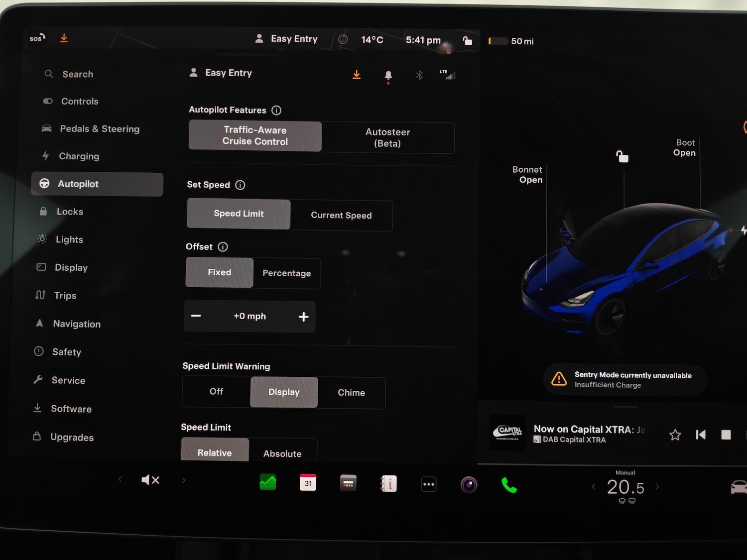The image size is (747, 560).
Task: Open the app launcher with three dots
Action: [428, 483]
